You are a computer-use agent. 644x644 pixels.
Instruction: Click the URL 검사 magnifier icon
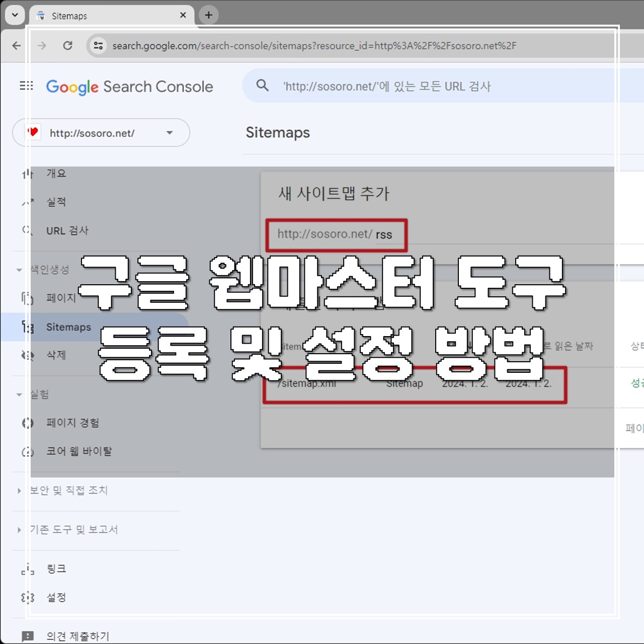coord(27,230)
